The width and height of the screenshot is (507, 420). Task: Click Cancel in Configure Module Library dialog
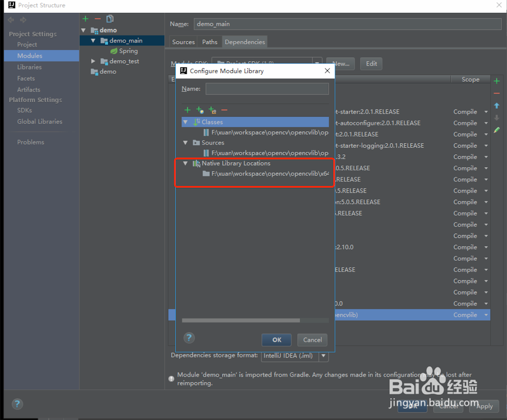point(312,340)
